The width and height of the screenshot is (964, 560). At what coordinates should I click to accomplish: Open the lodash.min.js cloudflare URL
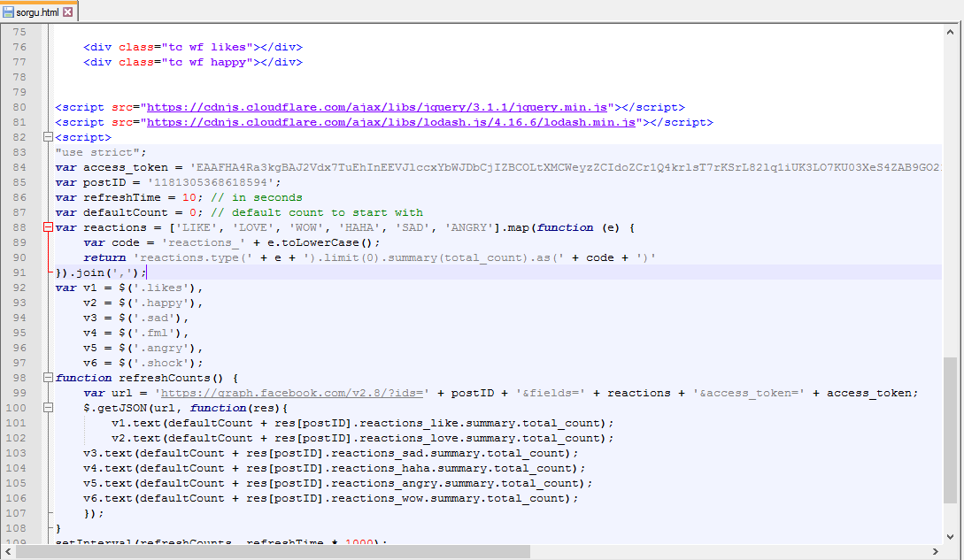coord(391,122)
